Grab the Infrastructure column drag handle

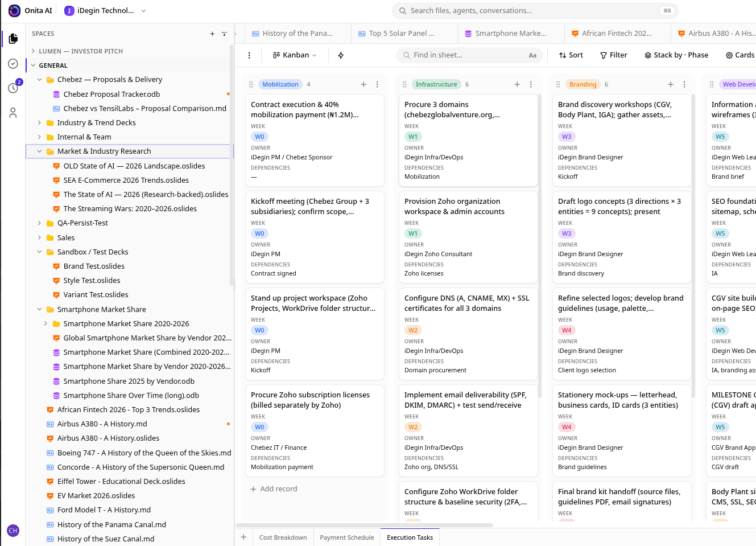[404, 84]
